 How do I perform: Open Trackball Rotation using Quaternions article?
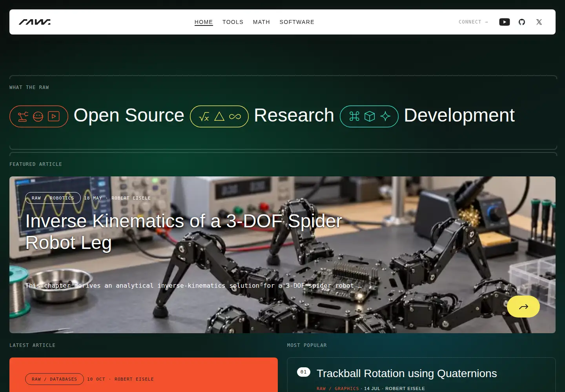tap(406, 373)
